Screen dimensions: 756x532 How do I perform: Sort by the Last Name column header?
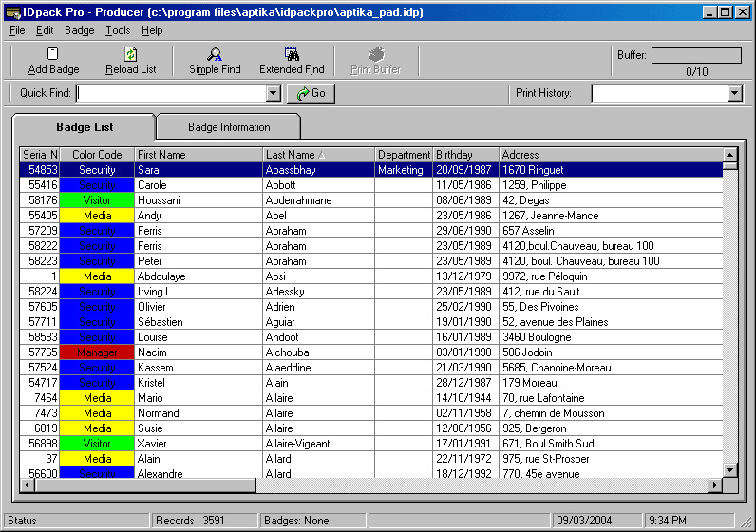coord(318,155)
